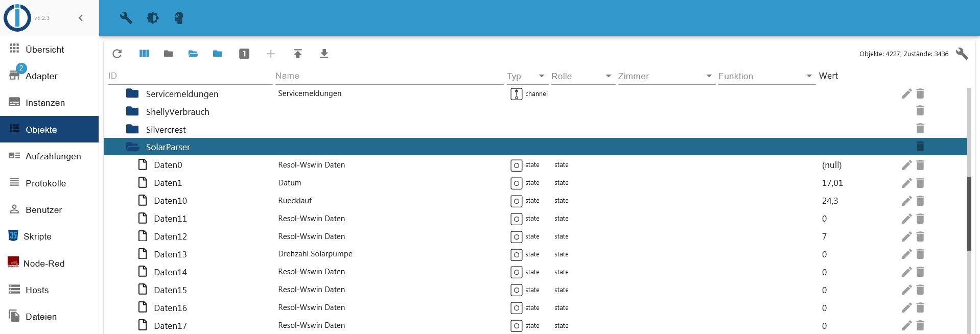The height and width of the screenshot is (334, 980).
Task: Go to Instanzen in the sidebar
Action: [45, 103]
